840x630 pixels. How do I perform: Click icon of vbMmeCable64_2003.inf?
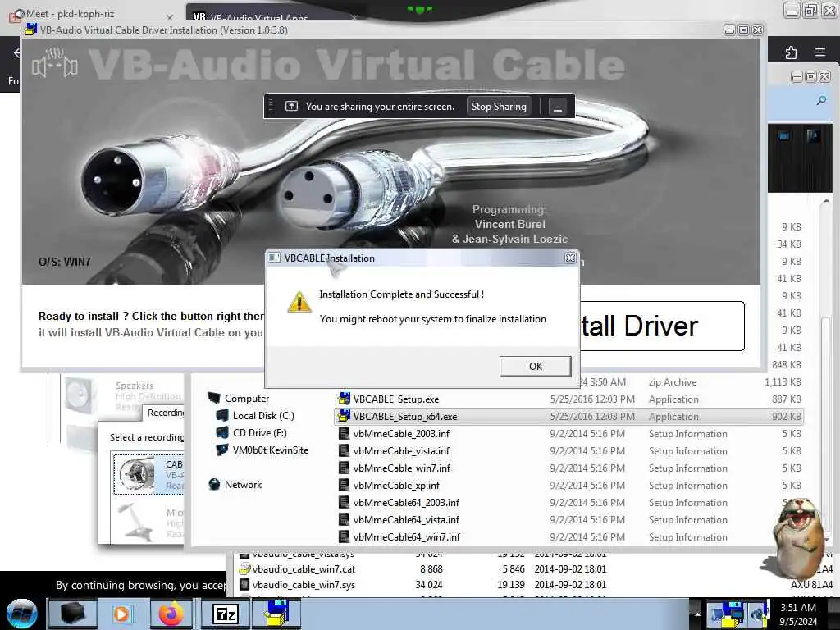point(344,502)
